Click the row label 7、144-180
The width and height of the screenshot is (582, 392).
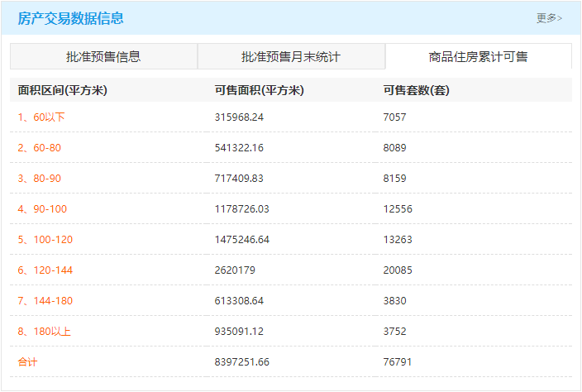pyautogui.click(x=45, y=301)
